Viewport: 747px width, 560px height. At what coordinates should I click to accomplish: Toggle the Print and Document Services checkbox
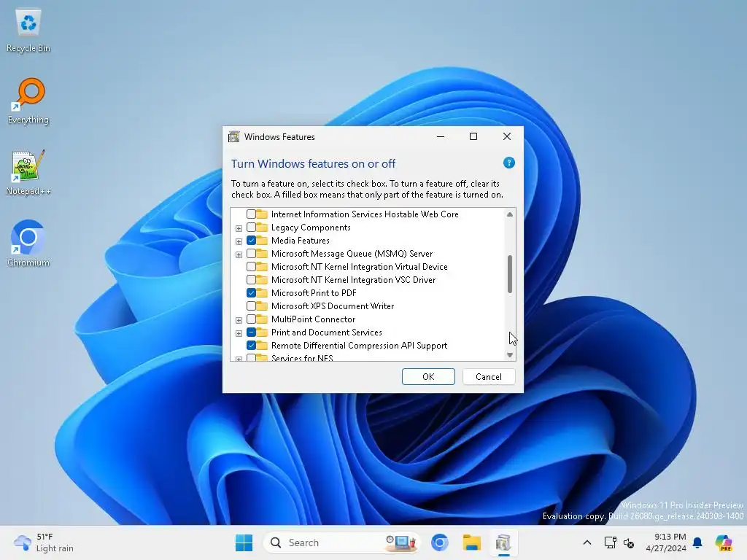(x=251, y=332)
